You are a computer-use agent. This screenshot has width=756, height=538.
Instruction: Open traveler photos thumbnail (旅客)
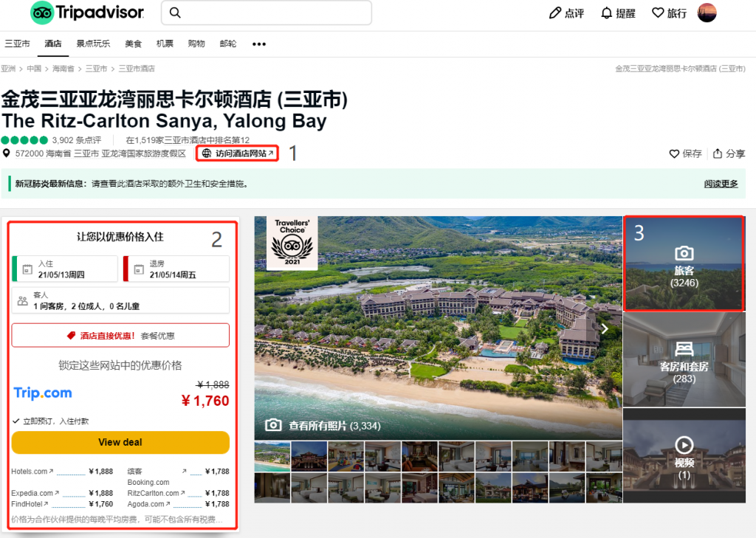(x=684, y=263)
